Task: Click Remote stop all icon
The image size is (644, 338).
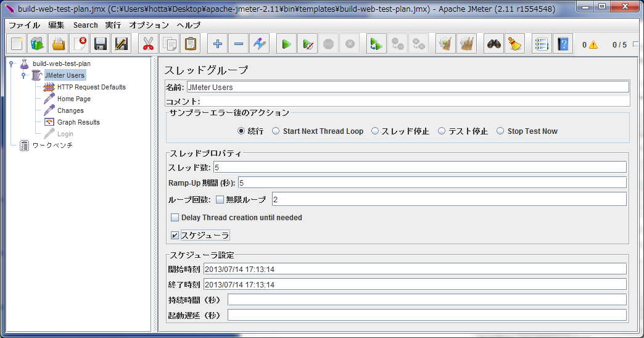Action: click(398, 44)
